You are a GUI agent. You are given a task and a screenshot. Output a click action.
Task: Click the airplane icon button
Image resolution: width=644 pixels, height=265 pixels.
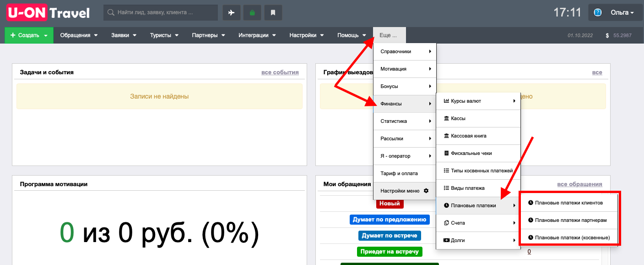[232, 13]
